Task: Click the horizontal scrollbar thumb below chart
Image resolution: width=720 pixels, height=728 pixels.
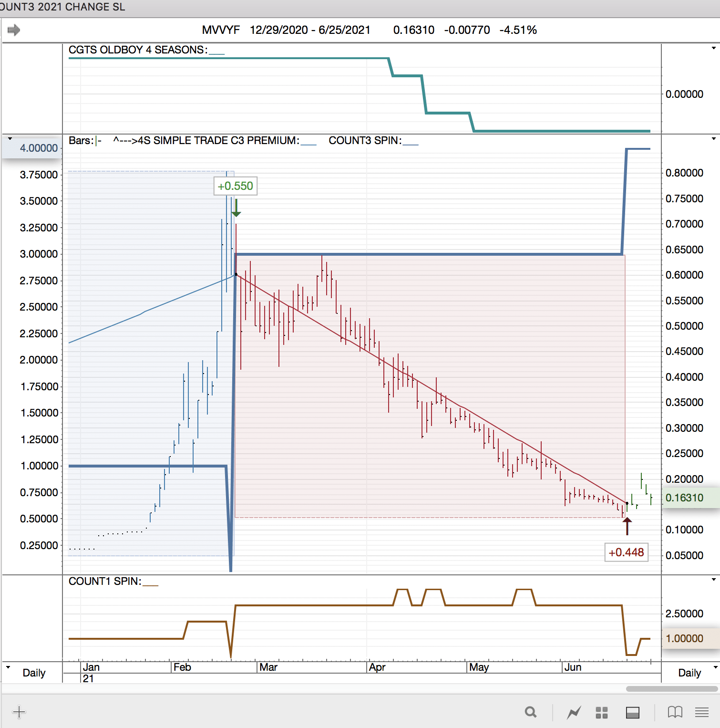Action: (671, 689)
